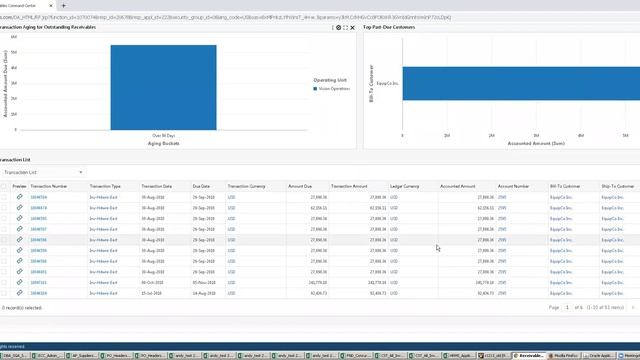The image size is (640, 360).
Task: Tick checkbox for fourth transaction row
Action: 4,229
